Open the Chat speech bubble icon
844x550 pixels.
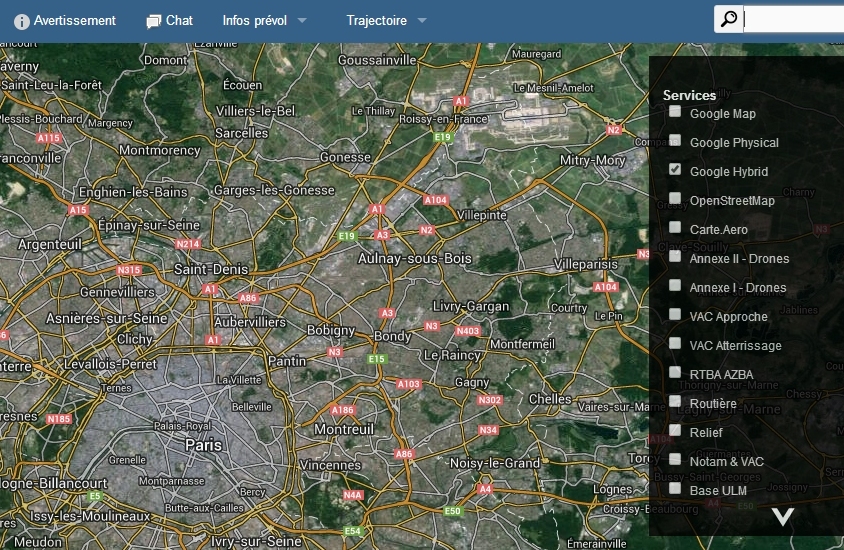pos(153,22)
